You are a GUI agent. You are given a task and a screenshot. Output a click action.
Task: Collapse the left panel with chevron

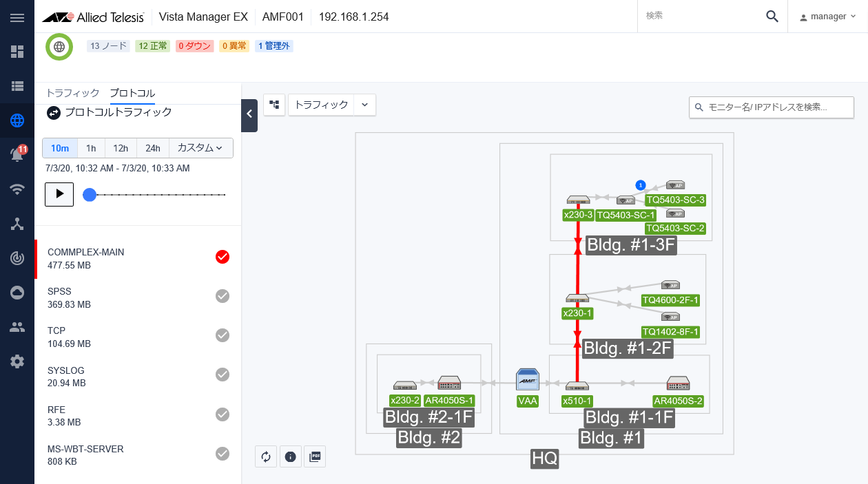249,115
